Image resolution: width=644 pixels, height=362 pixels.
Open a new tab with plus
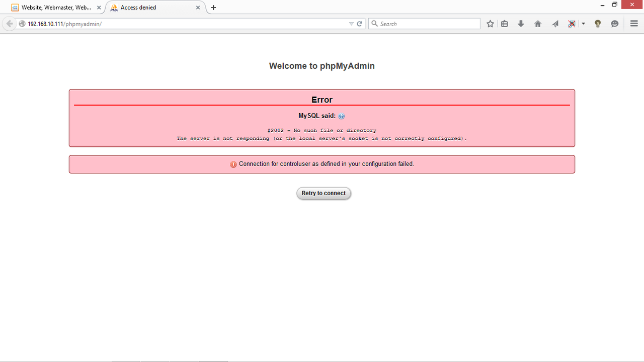(213, 8)
